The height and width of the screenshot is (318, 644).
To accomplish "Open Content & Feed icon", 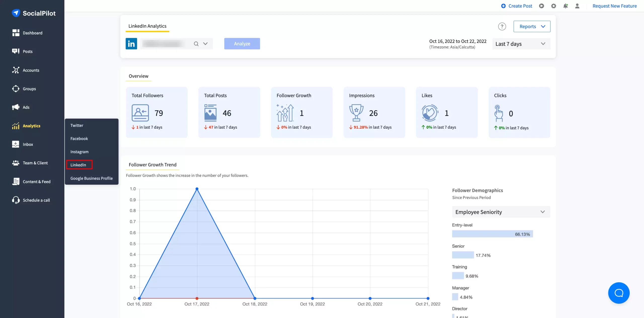I will point(16,181).
